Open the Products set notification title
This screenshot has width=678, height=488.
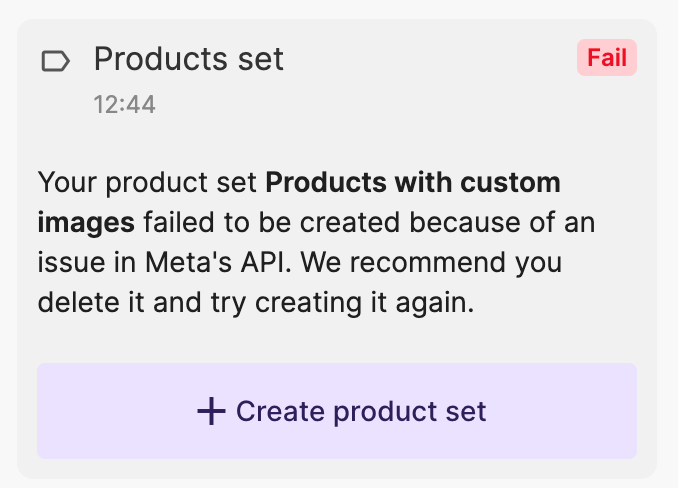click(189, 59)
